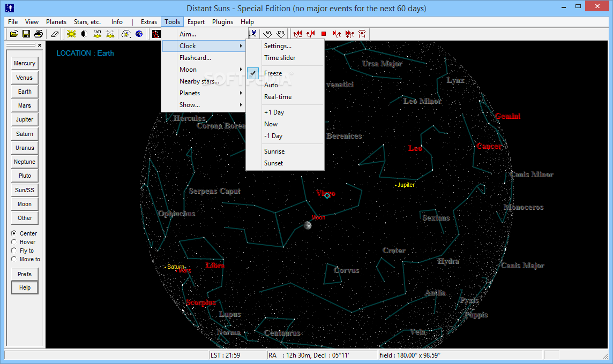The image size is (613, 364).
Task: Click the Prefs button
Action: (25, 274)
